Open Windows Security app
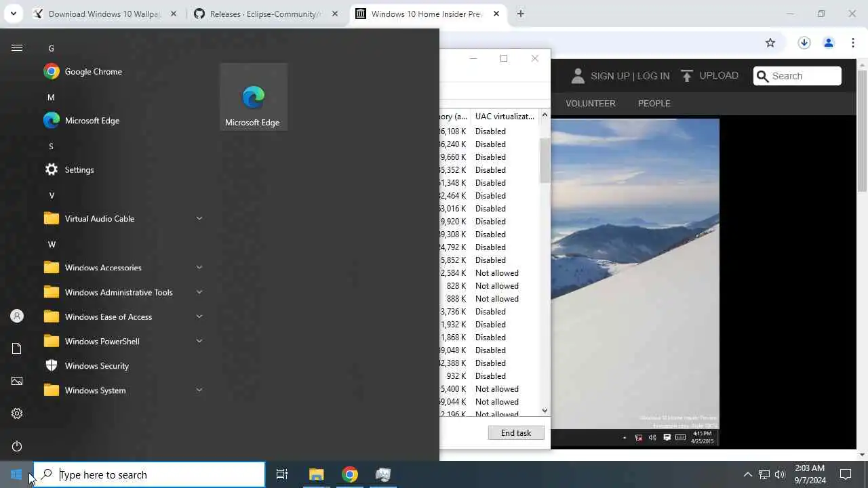This screenshot has width=868, height=488. click(x=122, y=365)
